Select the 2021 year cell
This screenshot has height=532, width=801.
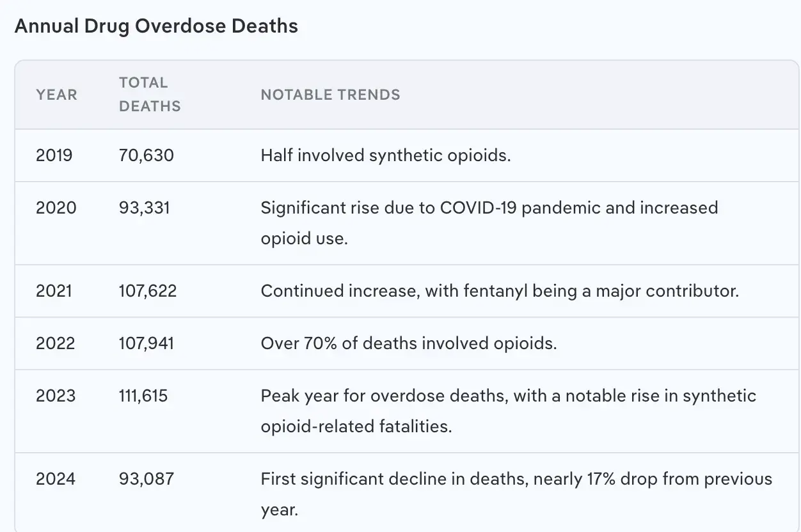pyautogui.click(x=54, y=291)
